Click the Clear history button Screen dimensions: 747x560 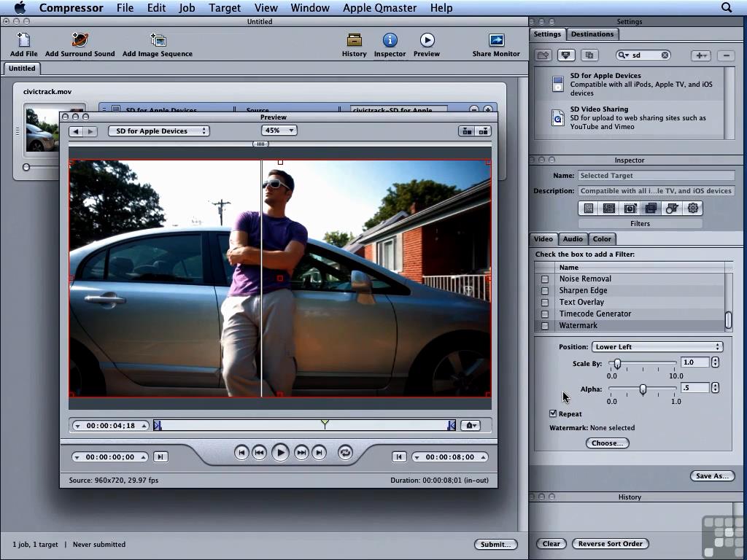click(551, 544)
